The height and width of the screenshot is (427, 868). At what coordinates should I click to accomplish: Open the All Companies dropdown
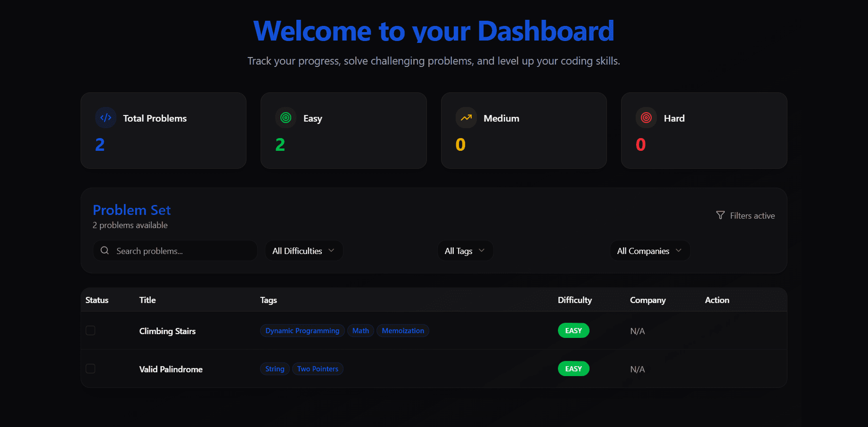[649, 251]
